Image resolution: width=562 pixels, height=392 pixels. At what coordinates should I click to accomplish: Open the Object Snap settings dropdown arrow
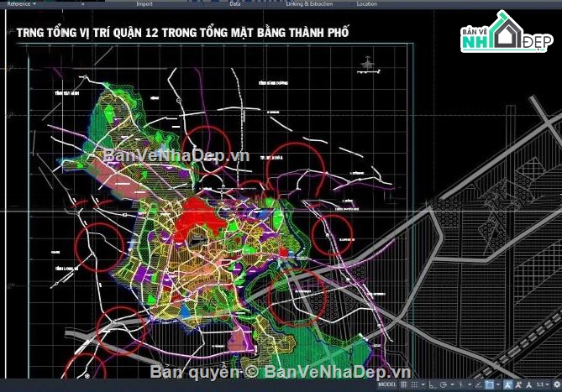497,385
